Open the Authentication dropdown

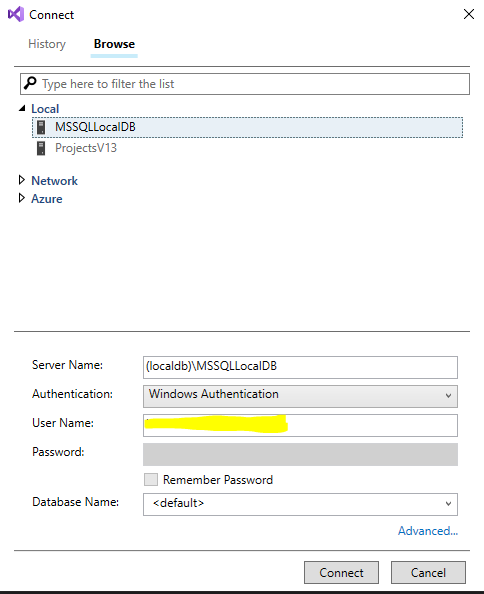coord(300,396)
